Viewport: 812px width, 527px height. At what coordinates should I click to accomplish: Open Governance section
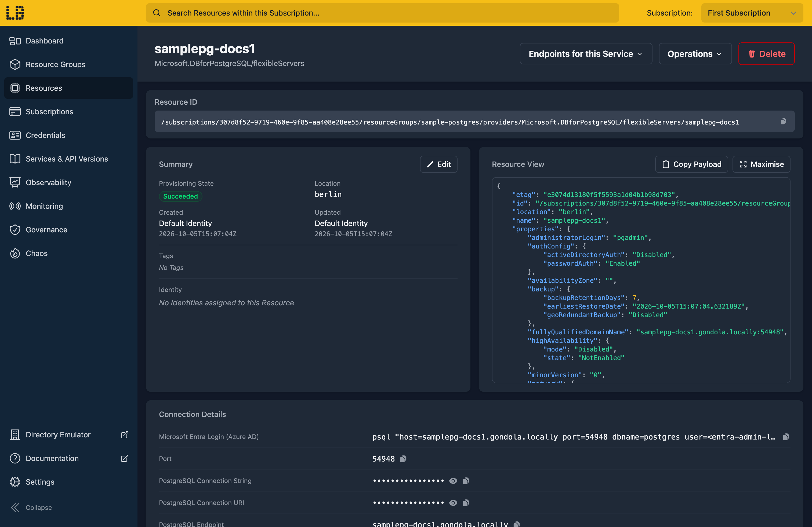(x=68, y=230)
